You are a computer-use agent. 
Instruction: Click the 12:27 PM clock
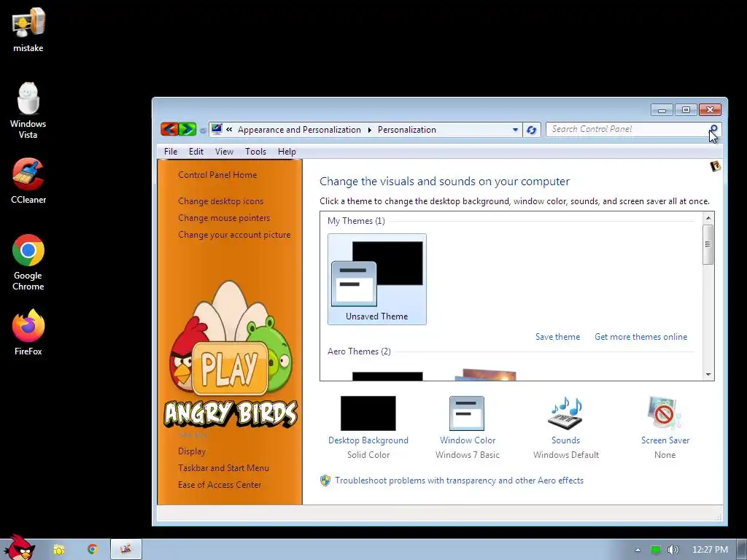click(x=710, y=550)
